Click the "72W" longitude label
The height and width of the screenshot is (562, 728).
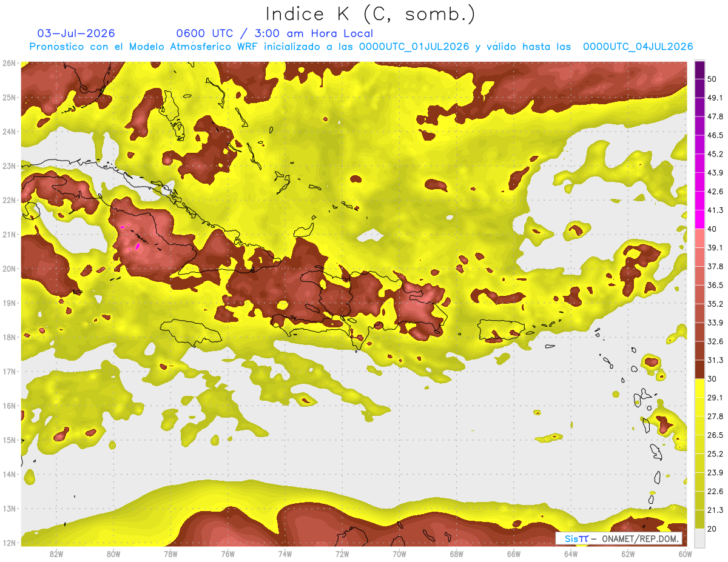click(x=342, y=554)
